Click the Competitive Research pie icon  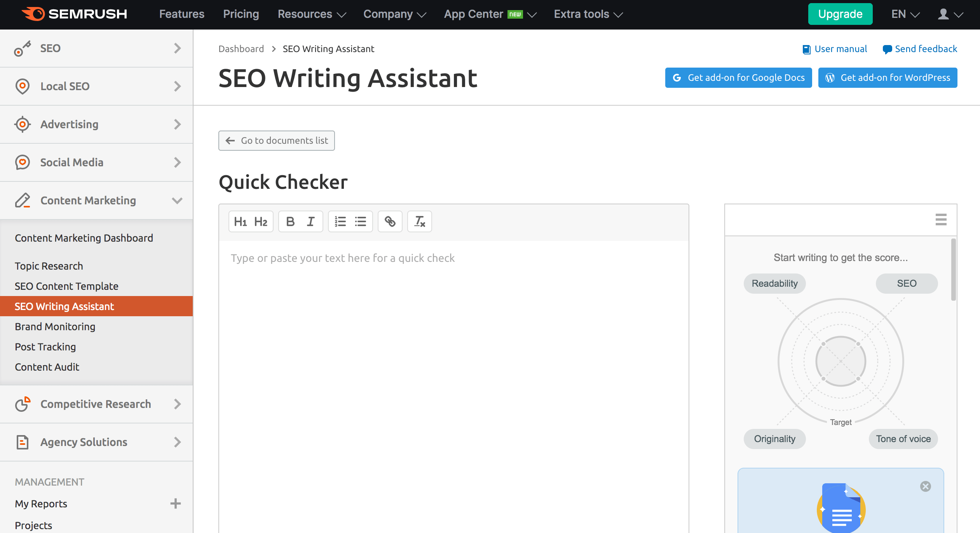[23, 404]
